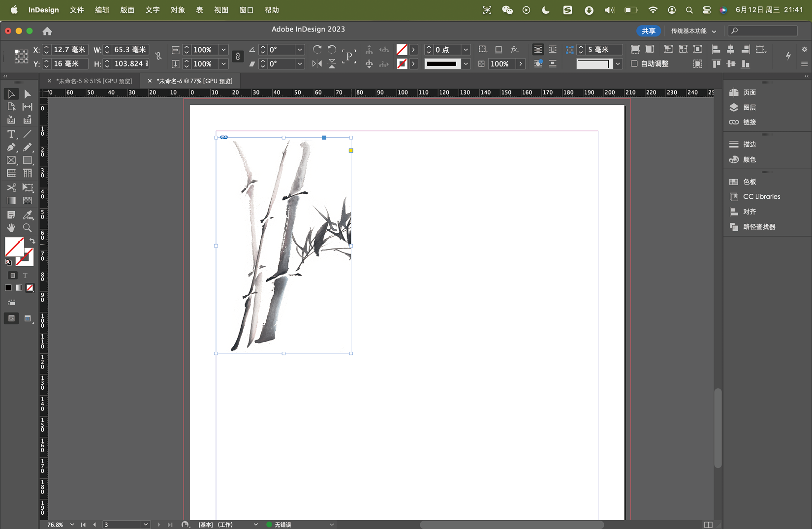
Task: Activate the Eyedropper tool
Action: [28, 215]
